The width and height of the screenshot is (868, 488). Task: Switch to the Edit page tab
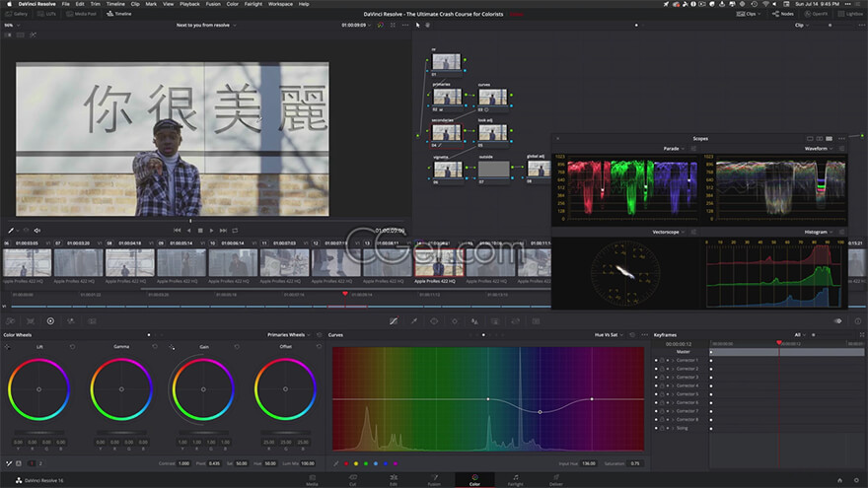[x=393, y=480]
